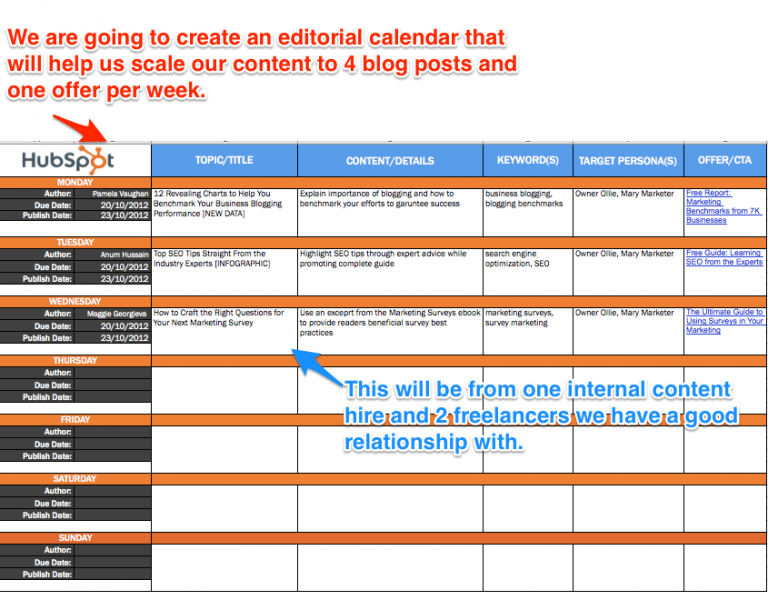The height and width of the screenshot is (610, 768).
Task: Click the Due Date label under SUNDAY
Action: point(53,562)
